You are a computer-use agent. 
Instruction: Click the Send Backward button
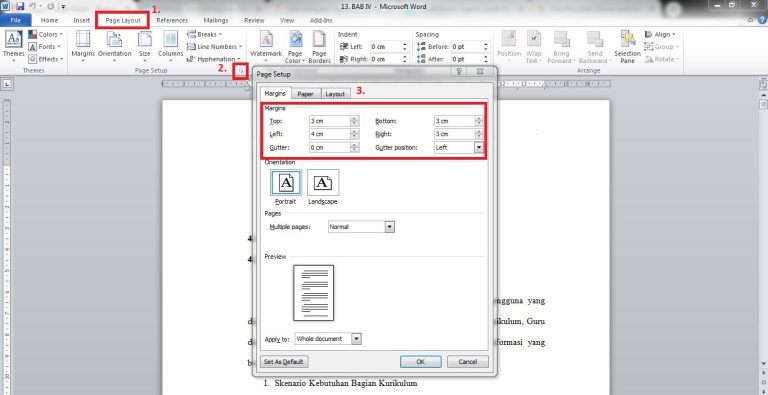[x=595, y=46]
